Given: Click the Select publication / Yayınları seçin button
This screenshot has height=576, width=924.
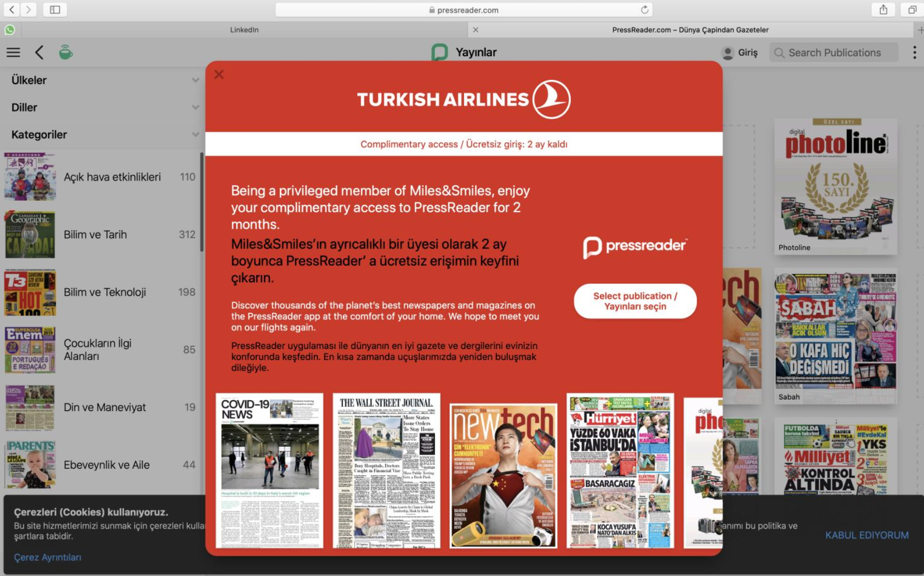Looking at the screenshot, I should click(x=634, y=301).
